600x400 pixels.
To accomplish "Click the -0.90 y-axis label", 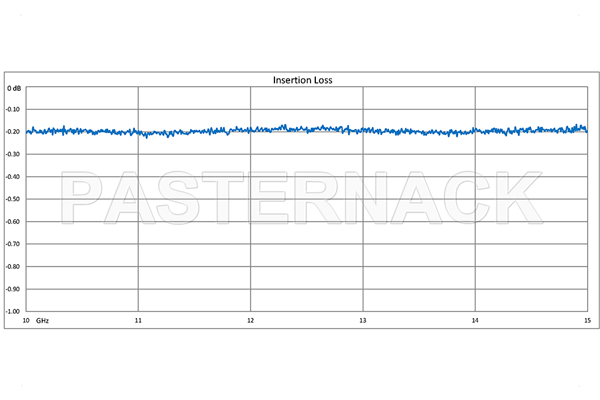I will click(14, 288).
